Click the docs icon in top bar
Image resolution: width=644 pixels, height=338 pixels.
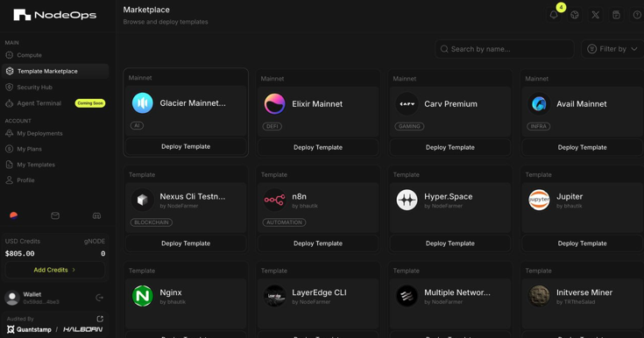[616, 15]
